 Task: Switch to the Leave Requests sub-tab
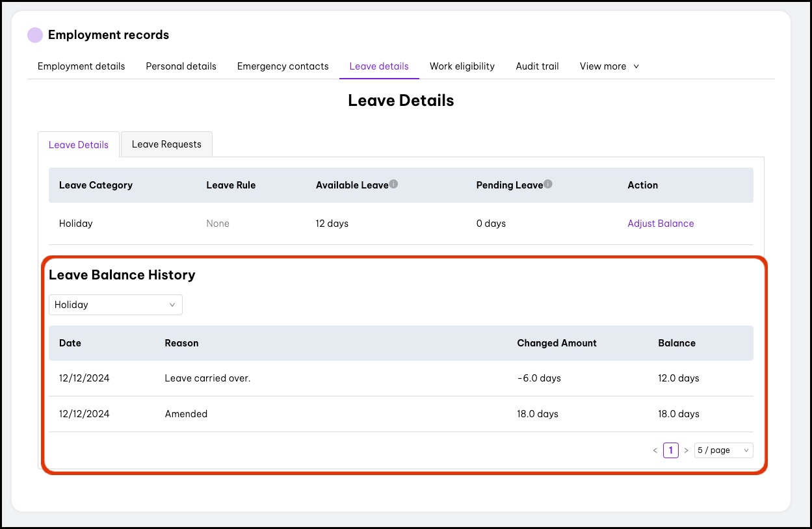coord(166,144)
